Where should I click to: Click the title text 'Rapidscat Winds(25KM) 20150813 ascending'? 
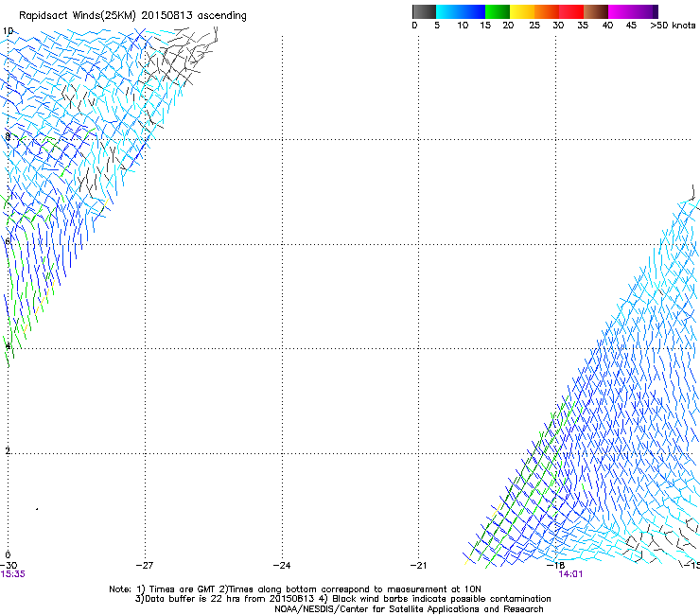coord(132,16)
